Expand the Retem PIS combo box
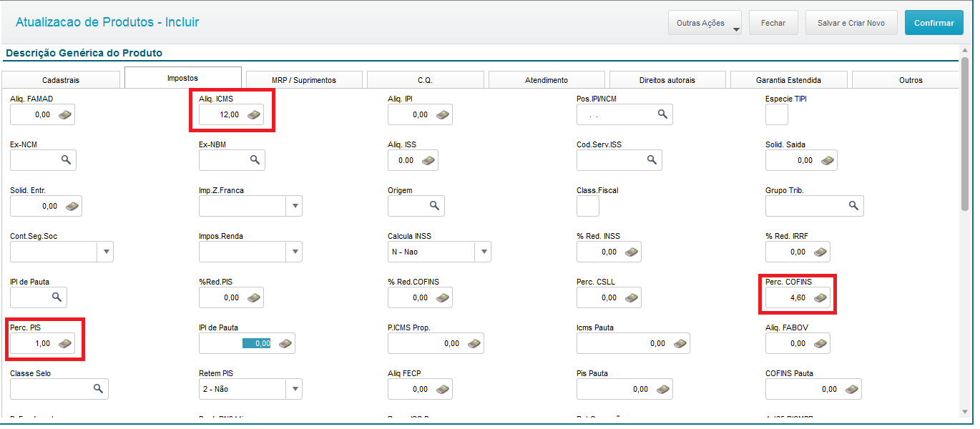Screen dimensions: 980x429 (294, 389)
